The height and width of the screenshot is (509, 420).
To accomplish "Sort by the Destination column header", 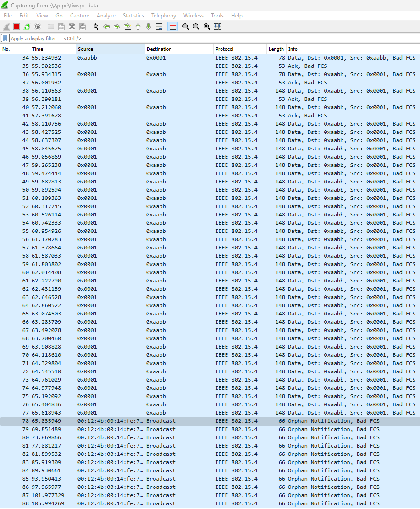I will pyautogui.click(x=179, y=49).
